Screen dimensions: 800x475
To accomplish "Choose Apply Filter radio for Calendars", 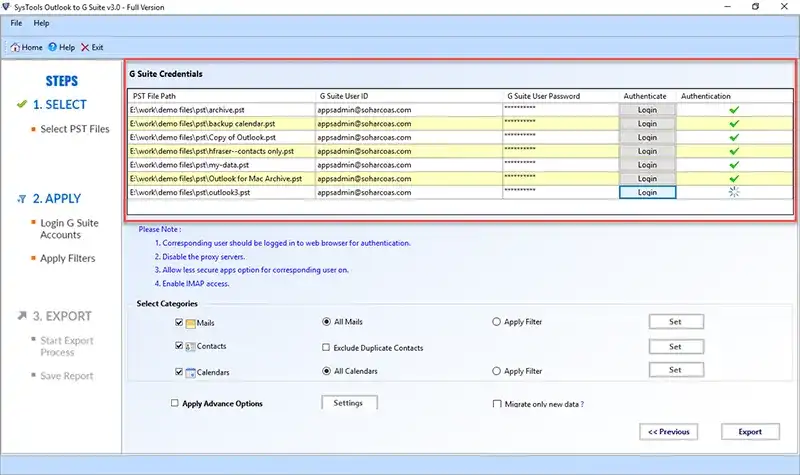I will coord(496,371).
